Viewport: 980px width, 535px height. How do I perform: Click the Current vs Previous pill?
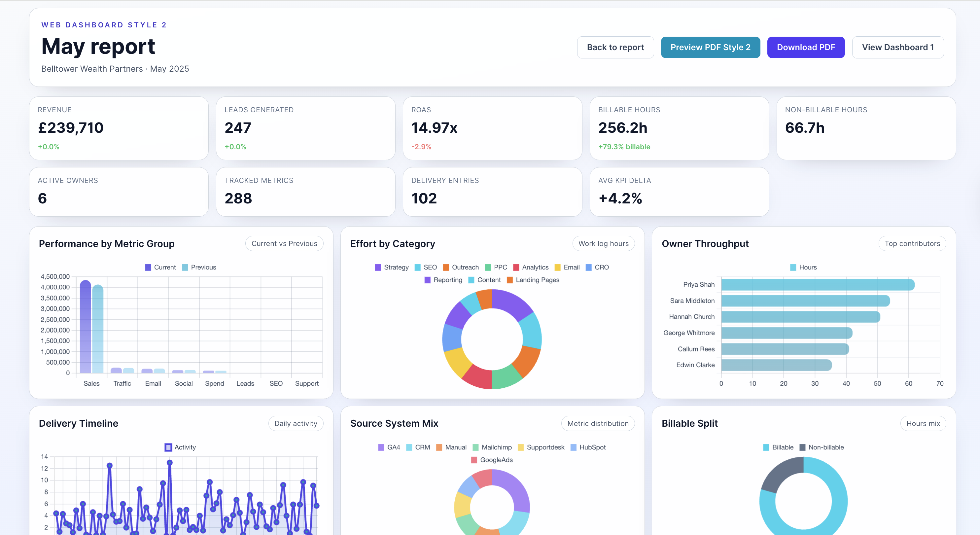(284, 243)
